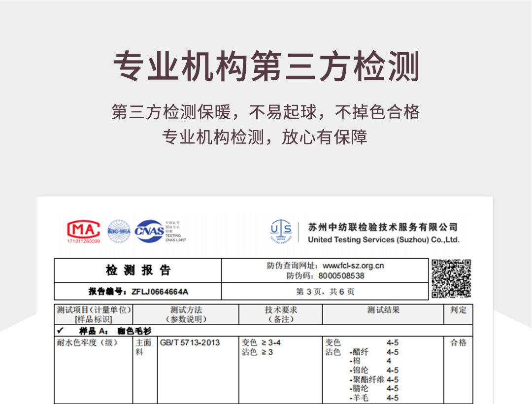Click the 检测报告 title cell

138,270
